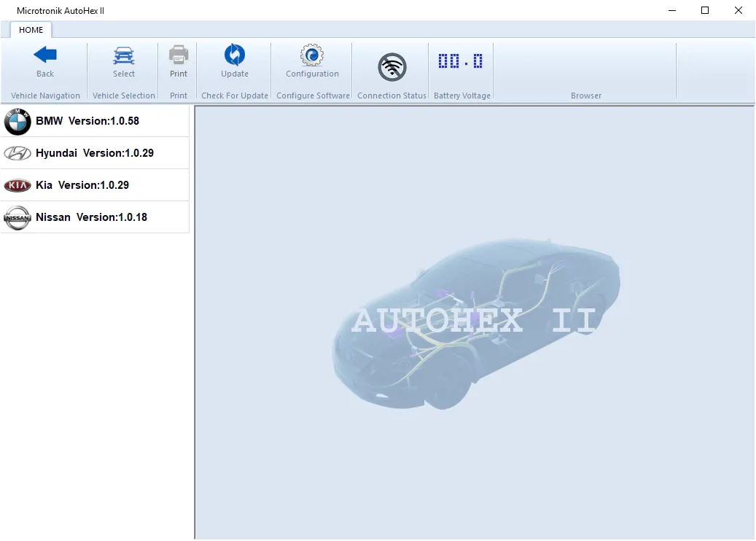Viewport: 756px width, 541px height.
Task: Switch to the HOME ribbon tab
Action: [31, 30]
